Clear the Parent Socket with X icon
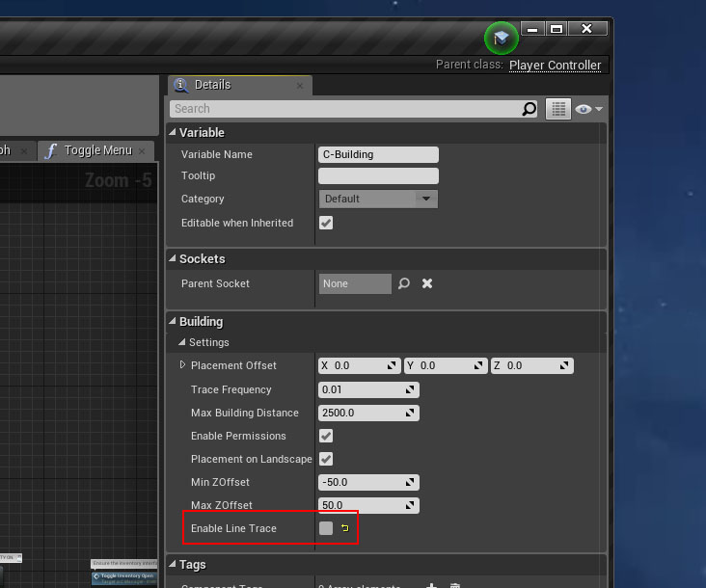Image resolution: width=706 pixels, height=588 pixels. tap(427, 283)
